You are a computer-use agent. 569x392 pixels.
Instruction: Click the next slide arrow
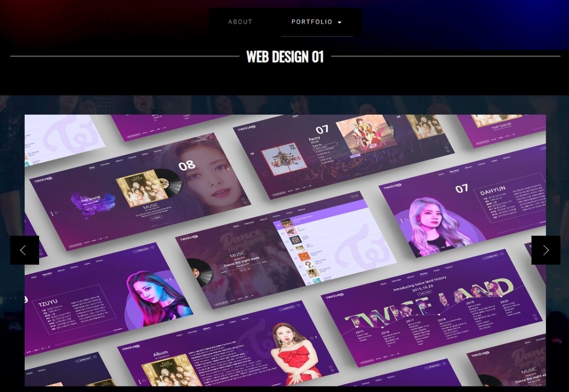[x=545, y=250]
